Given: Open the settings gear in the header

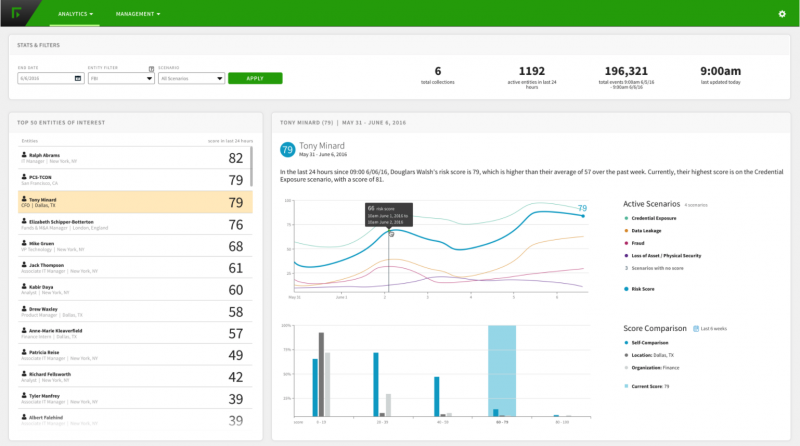Looking at the screenshot, I should click(782, 14).
